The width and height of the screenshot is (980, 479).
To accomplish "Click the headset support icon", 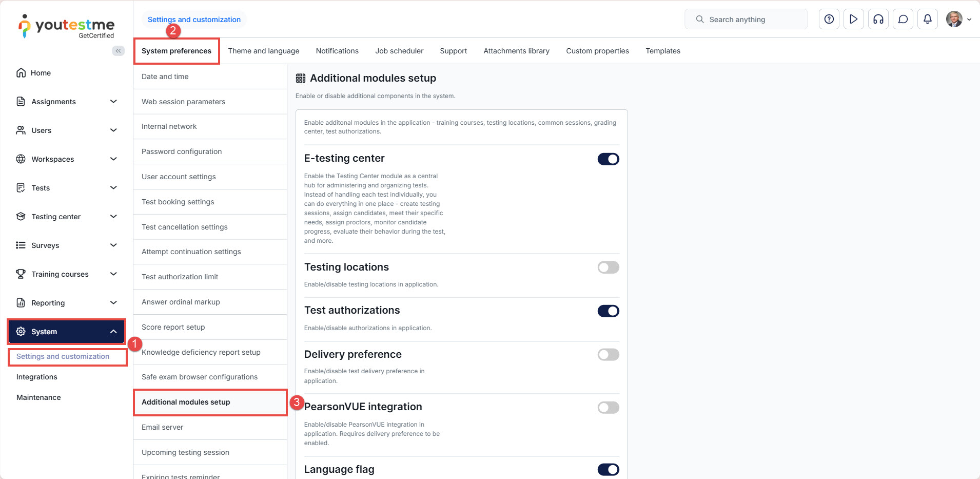I will (x=878, y=20).
